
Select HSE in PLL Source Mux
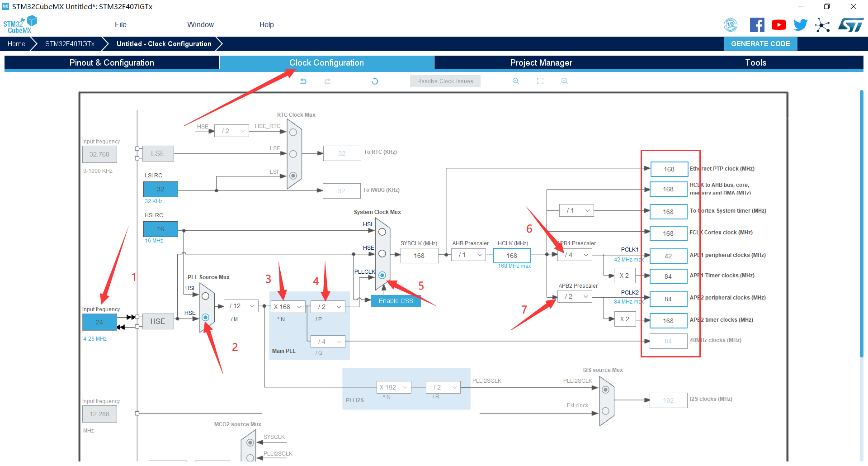[206, 317]
